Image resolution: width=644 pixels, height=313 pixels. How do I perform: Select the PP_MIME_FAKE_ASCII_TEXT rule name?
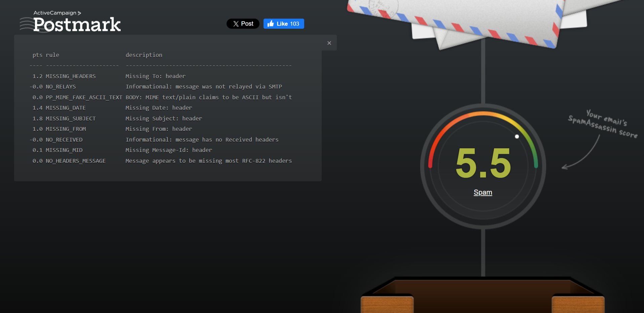84,97
